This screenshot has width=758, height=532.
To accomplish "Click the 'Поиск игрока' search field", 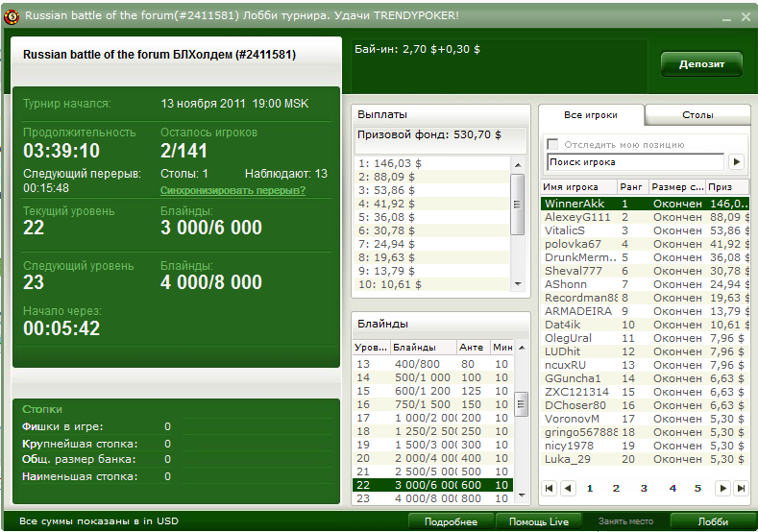I will click(x=636, y=162).
